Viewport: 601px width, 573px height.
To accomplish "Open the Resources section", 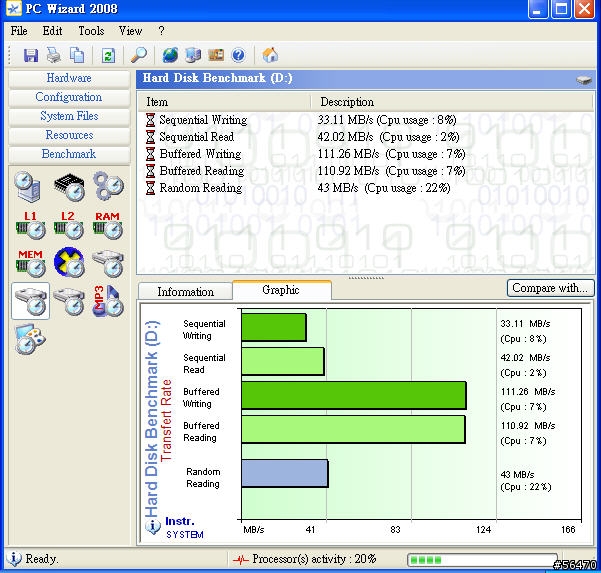I will pos(69,135).
